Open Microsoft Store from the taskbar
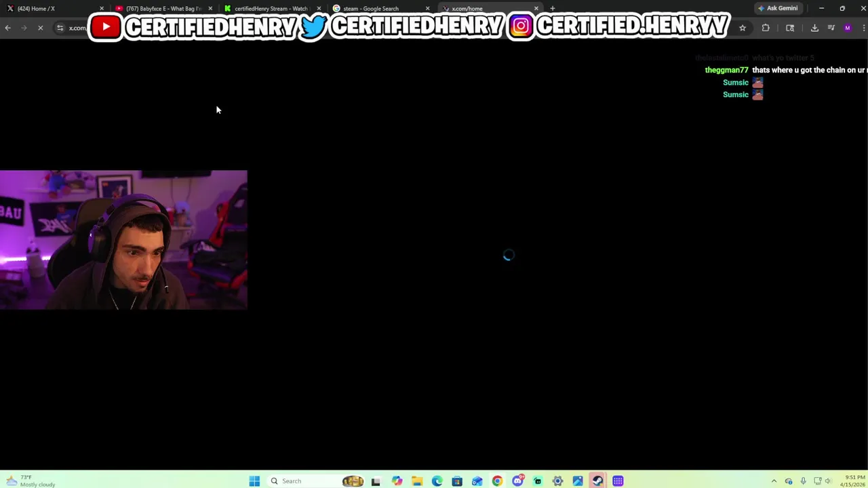Viewport: 868px width, 488px height. point(457,481)
